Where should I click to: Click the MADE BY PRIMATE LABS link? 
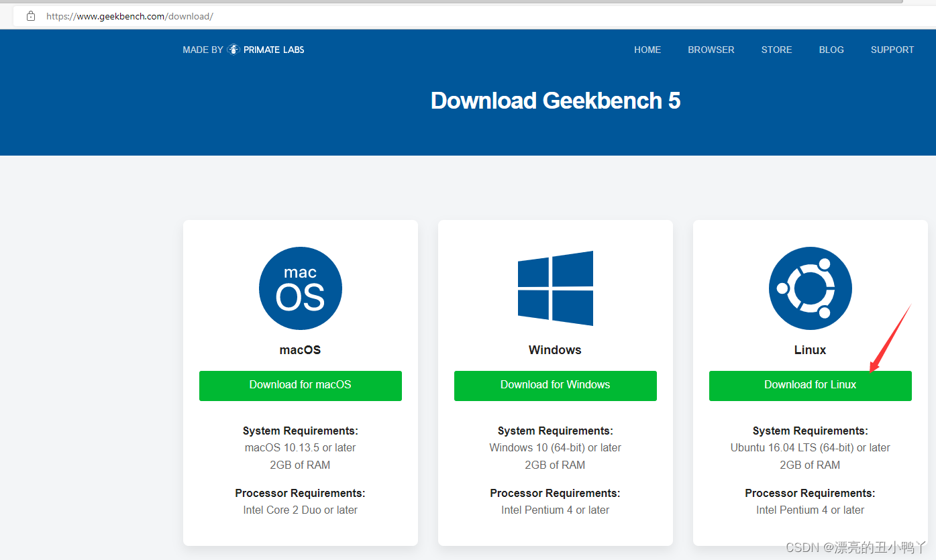(243, 49)
